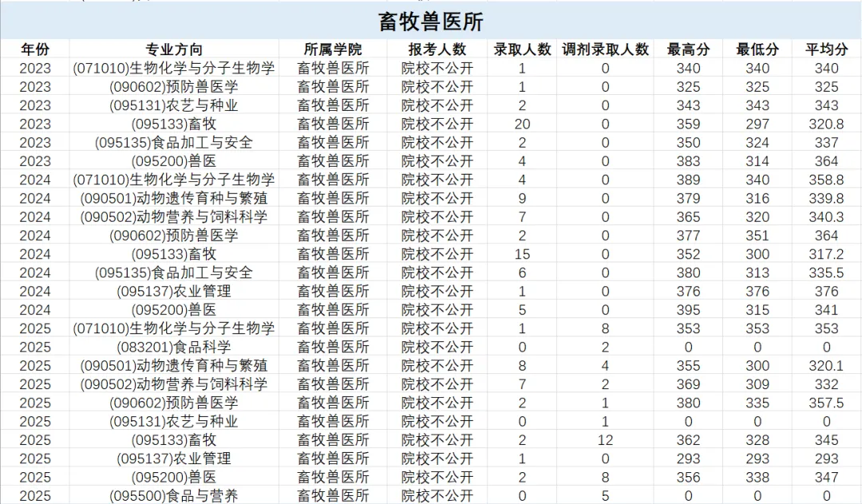Viewport: 862px width, 504px height.
Task: Select adjusted-admission count 12 cell
Action: tap(605, 440)
